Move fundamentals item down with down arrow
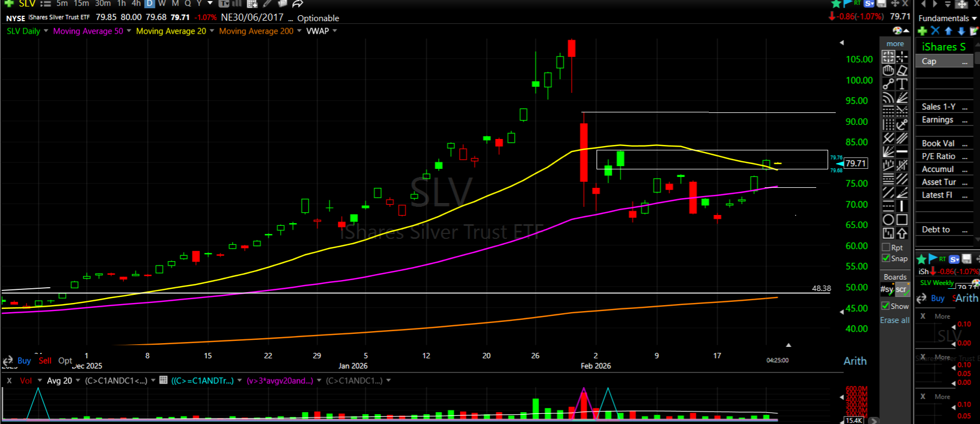 pyautogui.click(x=961, y=31)
